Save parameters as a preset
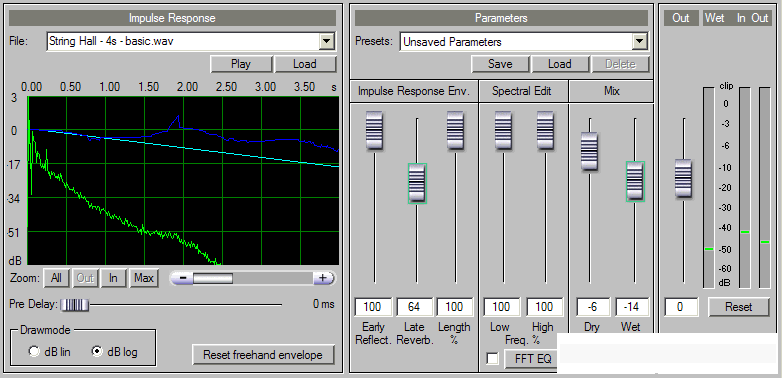Viewport: 782px width, 378px height. coord(500,64)
